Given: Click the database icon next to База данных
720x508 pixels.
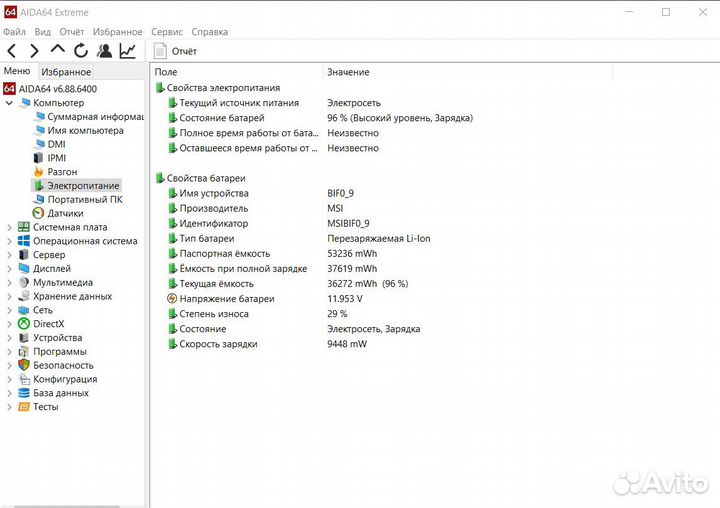Looking at the screenshot, I should pos(24,393).
